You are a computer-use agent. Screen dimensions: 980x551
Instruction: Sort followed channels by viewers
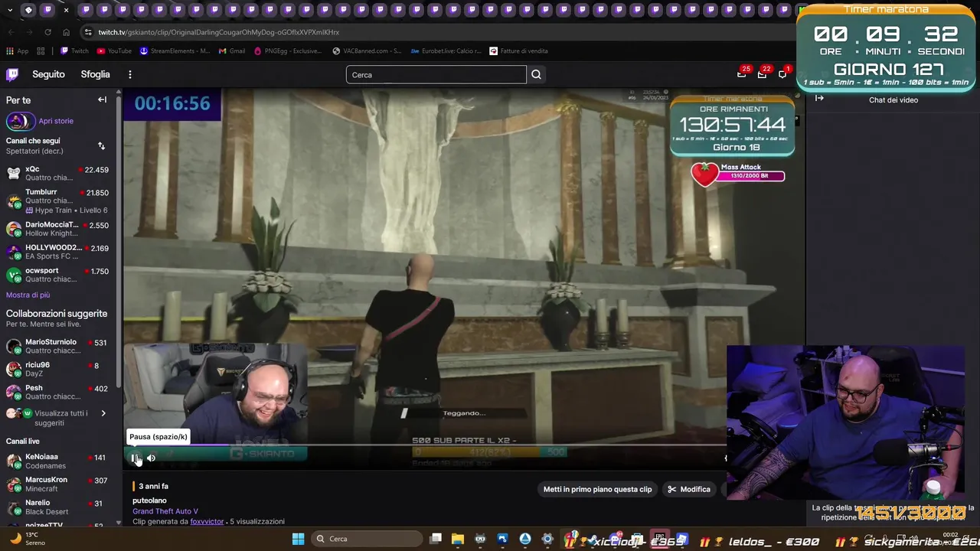pos(101,145)
